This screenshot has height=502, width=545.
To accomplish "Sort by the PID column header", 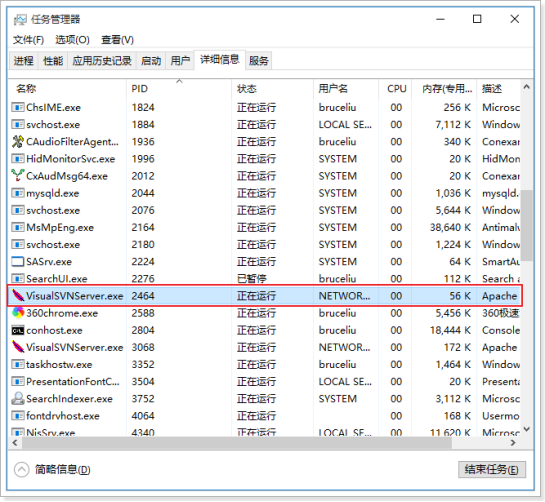I will (179, 89).
